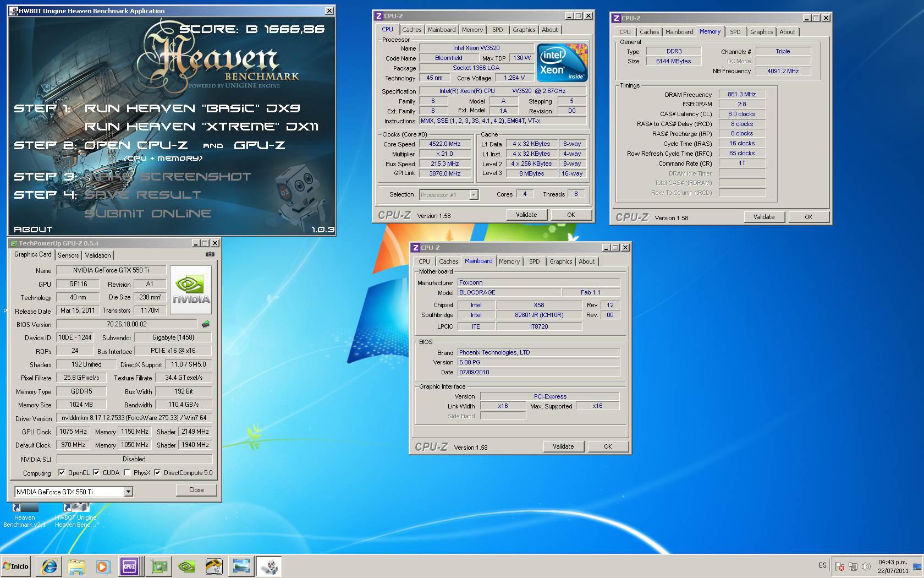Image resolution: width=924 pixels, height=578 pixels.
Task: Click the DRAM Frequency value 861.3 MHz
Action: click(x=742, y=94)
